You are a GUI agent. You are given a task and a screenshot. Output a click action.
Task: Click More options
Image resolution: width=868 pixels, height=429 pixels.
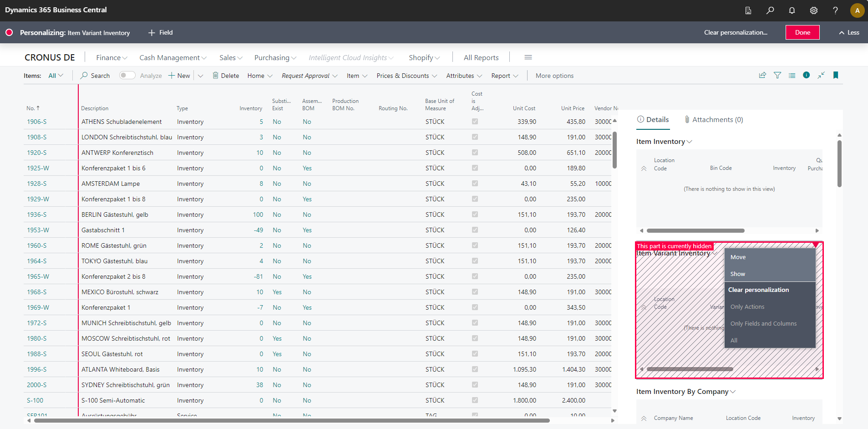click(554, 76)
